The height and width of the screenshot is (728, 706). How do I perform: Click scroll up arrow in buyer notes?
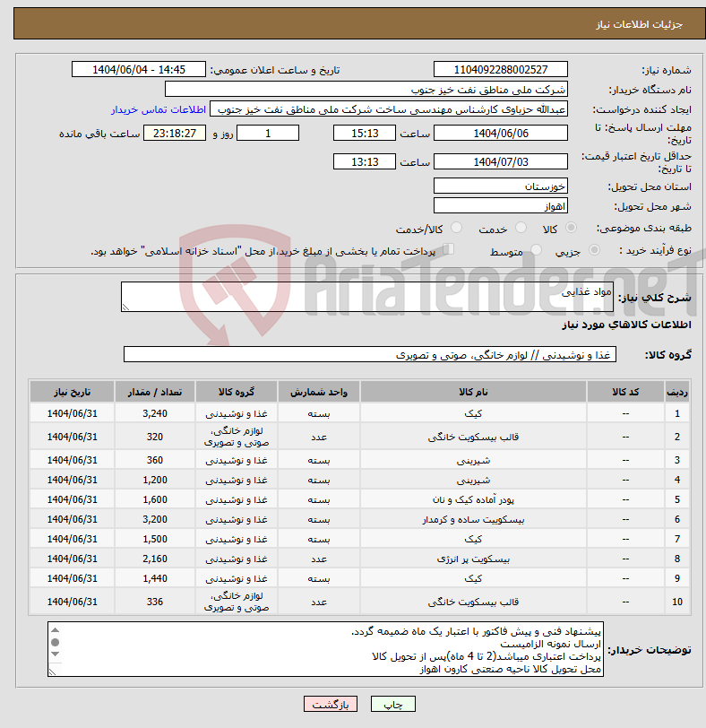click(56, 630)
